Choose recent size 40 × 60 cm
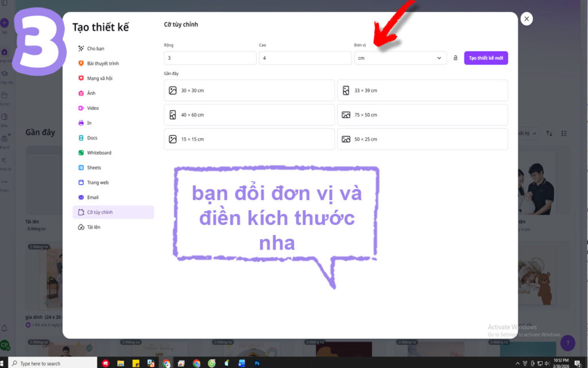The image size is (588, 368). tap(249, 115)
